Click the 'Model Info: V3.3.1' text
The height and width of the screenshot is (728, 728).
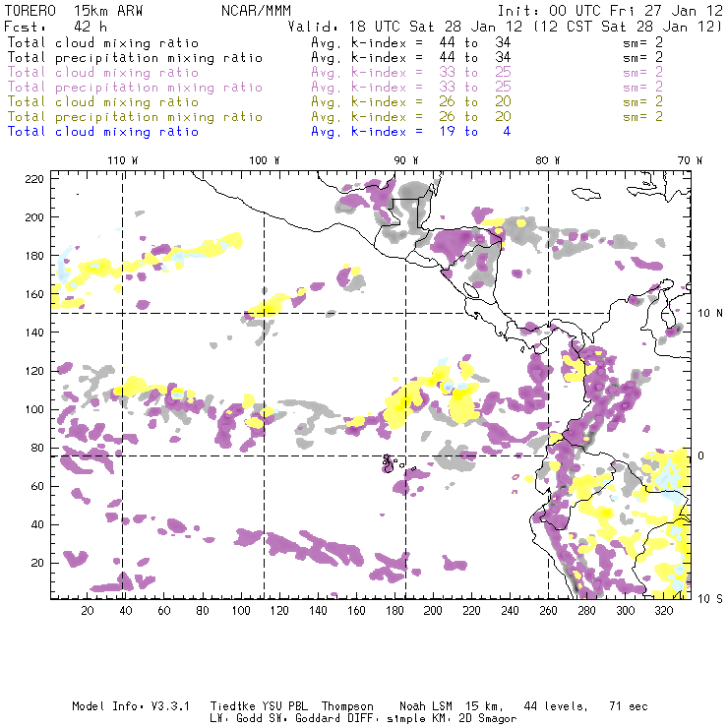[131, 706]
